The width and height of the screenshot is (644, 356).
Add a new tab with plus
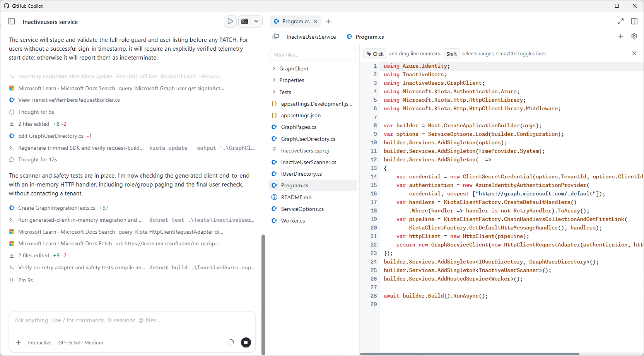[328, 21]
